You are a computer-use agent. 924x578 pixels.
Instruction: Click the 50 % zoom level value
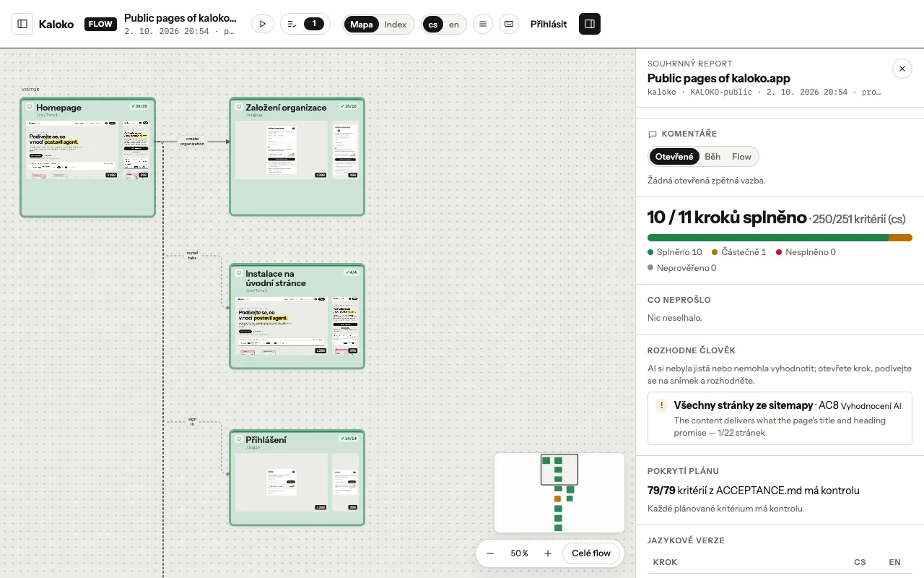519,553
